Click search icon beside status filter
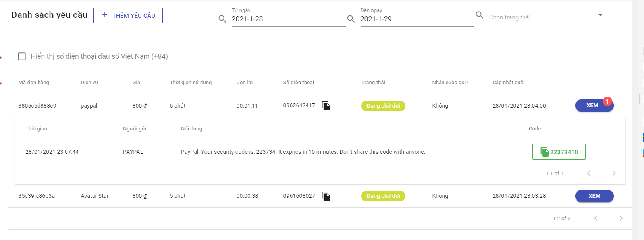644x240 pixels. point(480,15)
